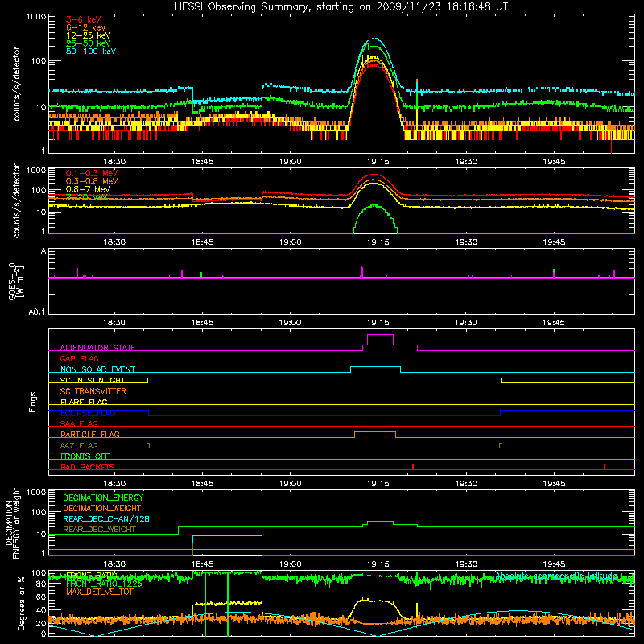This screenshot has width=644, height=644.
Task: Click the Absolute geomagnetic latitude label
Action: tap(556, 576)
